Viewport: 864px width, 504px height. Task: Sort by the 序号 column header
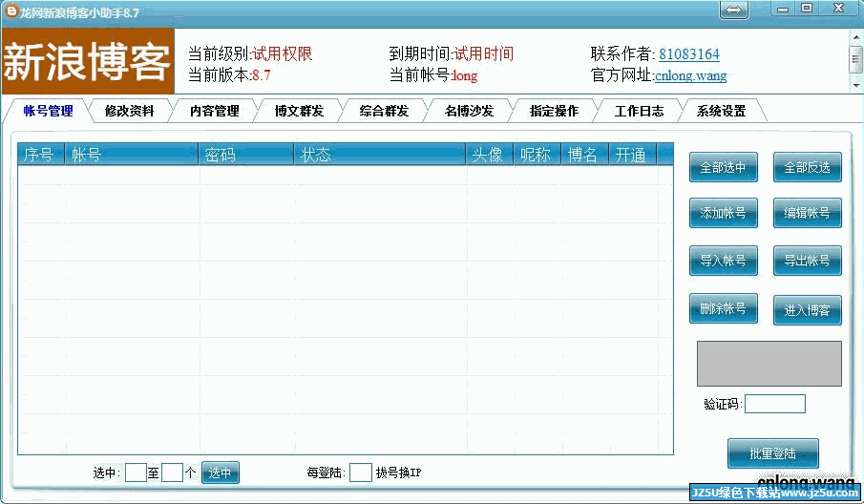click(x=41, y=155)
